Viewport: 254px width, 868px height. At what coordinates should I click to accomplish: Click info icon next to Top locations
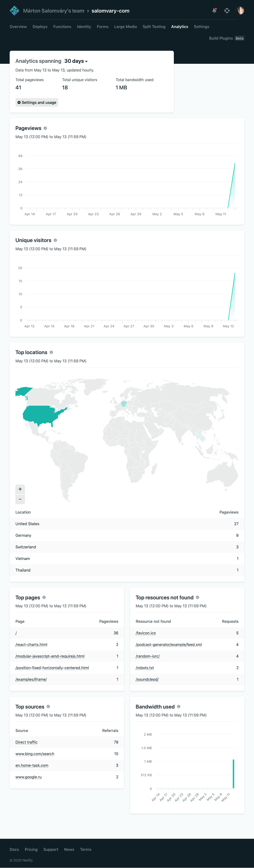pyautogui.click(x=51, y=352)
